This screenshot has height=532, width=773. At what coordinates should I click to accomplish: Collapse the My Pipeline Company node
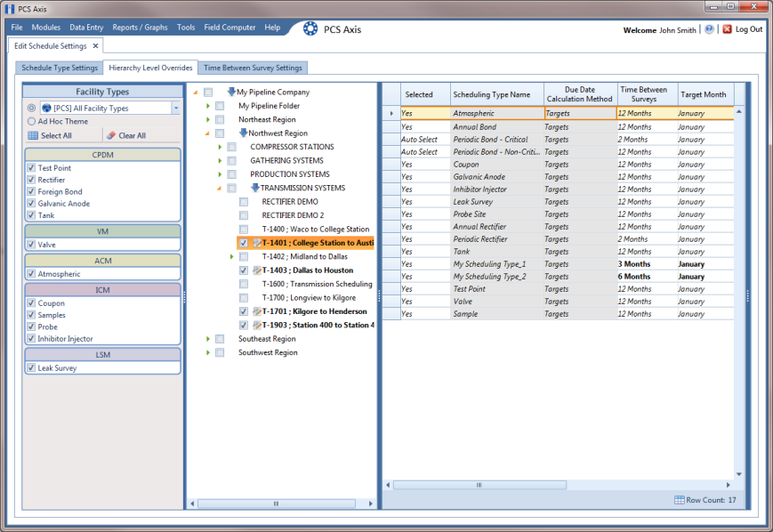196,93
